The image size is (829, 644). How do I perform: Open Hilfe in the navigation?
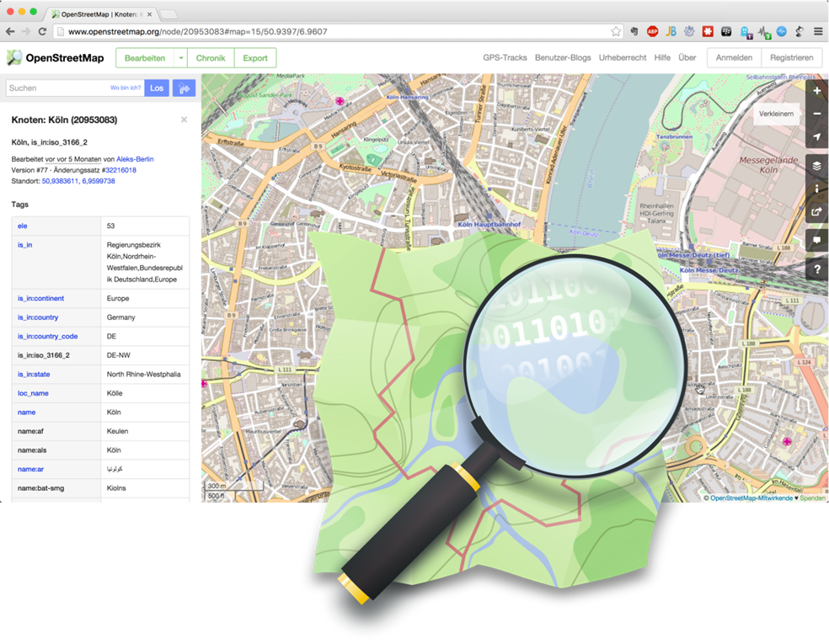pos(662,57)
